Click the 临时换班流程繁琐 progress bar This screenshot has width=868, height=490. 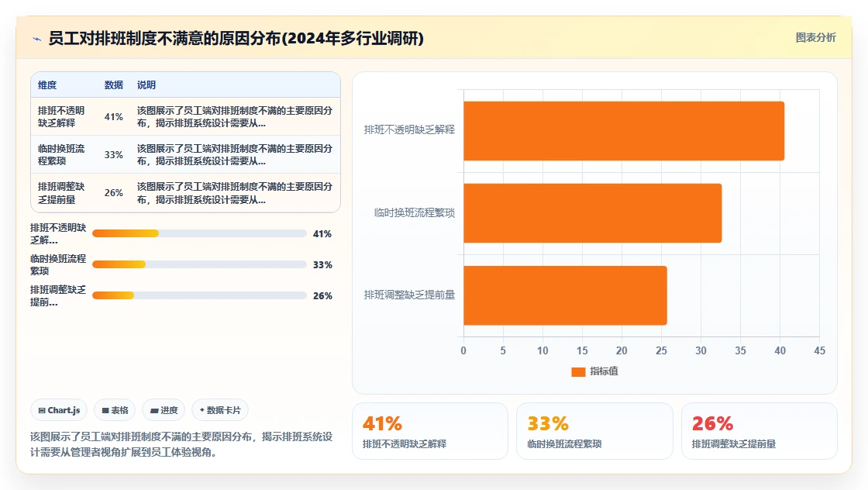[x=199, y=264]
